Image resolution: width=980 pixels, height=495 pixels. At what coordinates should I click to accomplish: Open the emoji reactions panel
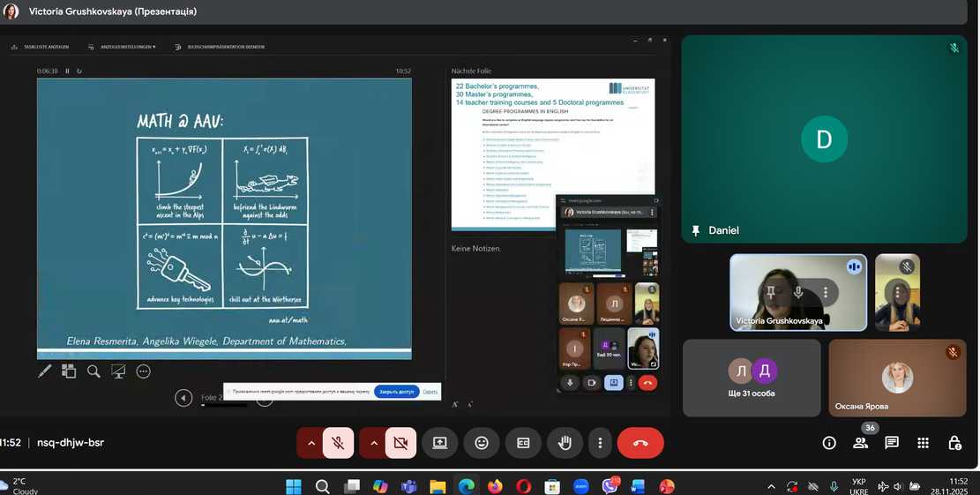(482, 443)
